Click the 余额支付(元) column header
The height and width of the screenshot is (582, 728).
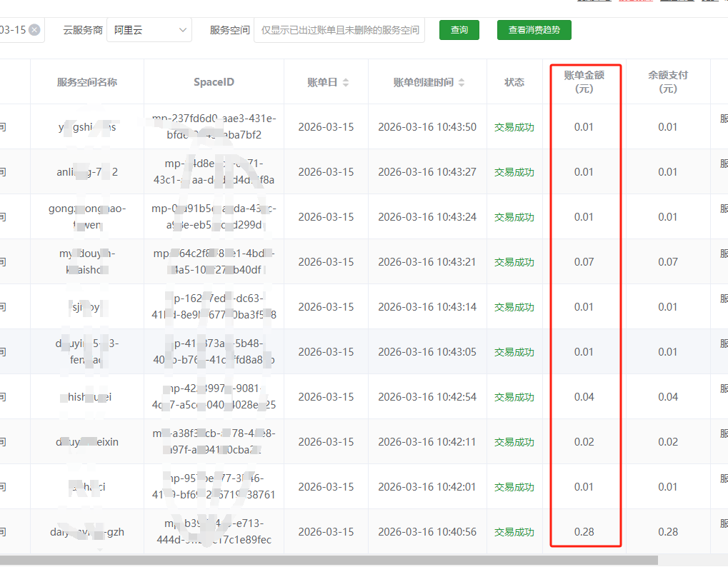coord(667,82)
